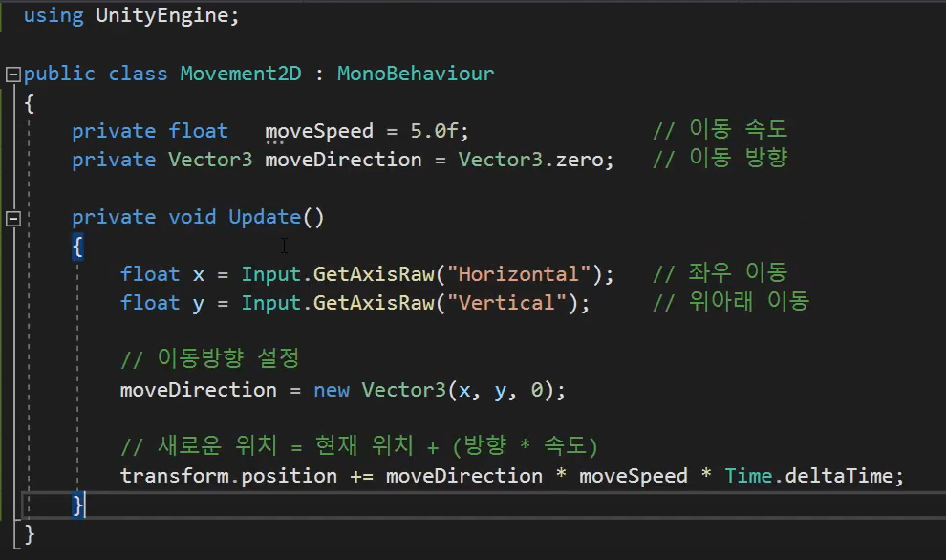Viewport: 946px width, 560px height.
Task: Click the '// 새로운 위치' formula comment
Action: coord(359,446)
